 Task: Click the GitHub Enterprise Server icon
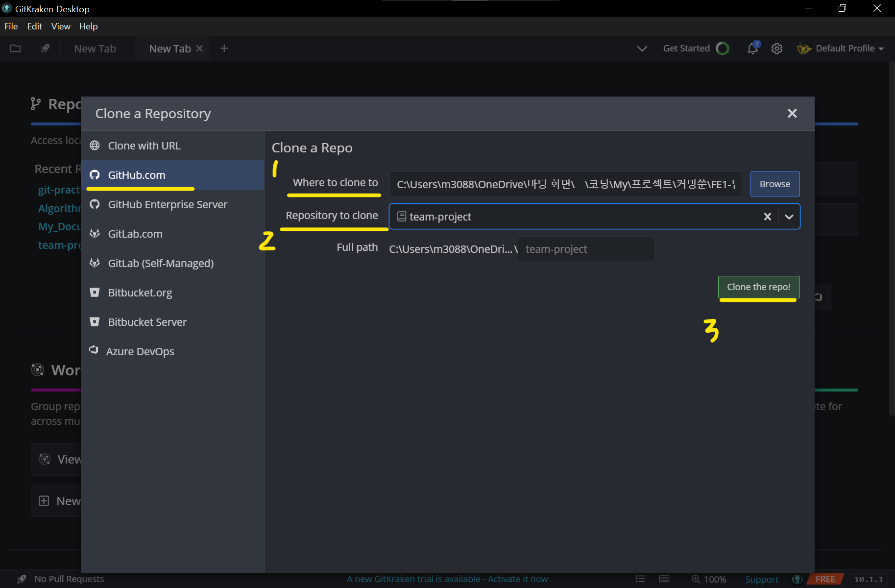click(x=95, y=204)
